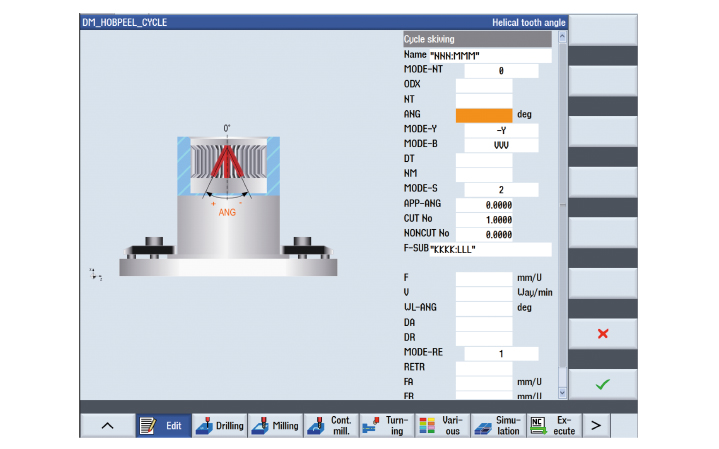This screenshot has height=449, width=719.
Task: Open the MODE-RE selection field
Action: coord(496,353)
